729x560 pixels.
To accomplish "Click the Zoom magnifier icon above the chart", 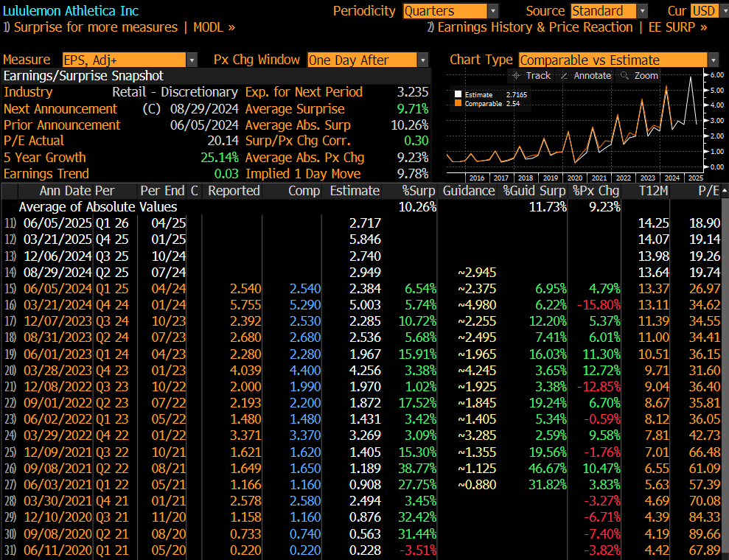I will point(624,76).
